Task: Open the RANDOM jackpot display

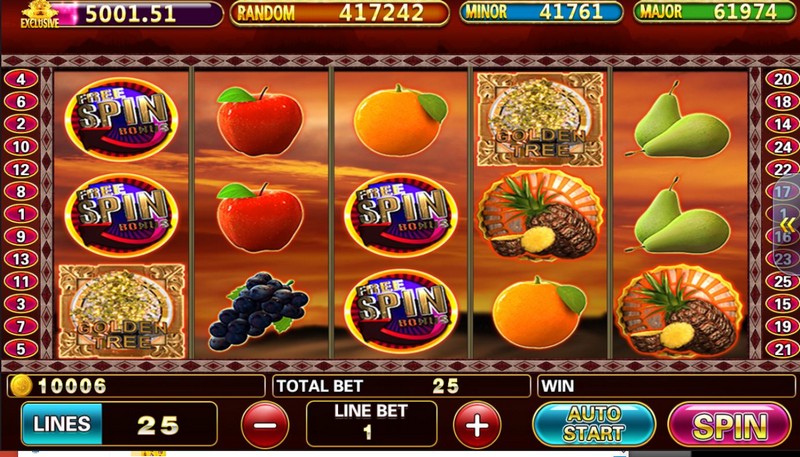Action: [339, 13]
